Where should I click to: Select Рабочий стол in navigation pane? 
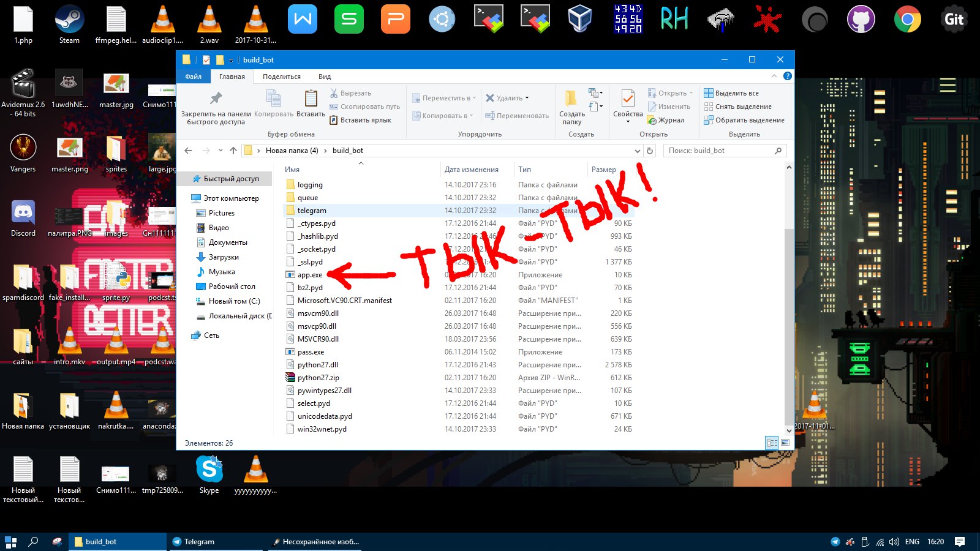(x=225, y=287)
